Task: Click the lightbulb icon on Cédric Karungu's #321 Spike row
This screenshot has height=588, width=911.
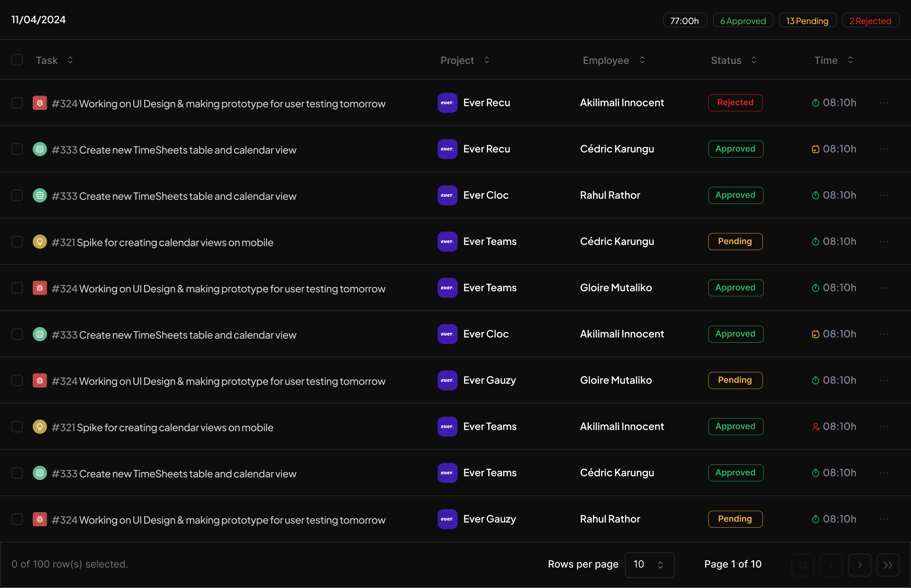Action: pos(40,242)
